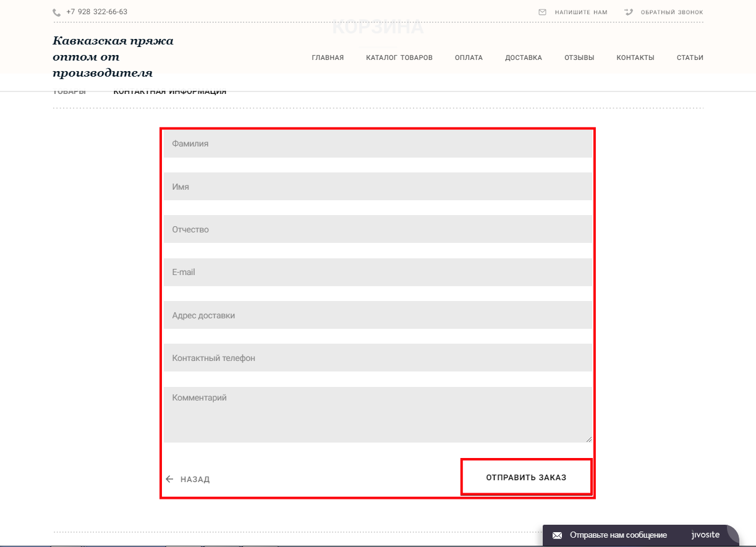
Task: Open the Каталог товаров menu item
Action: 399,57
